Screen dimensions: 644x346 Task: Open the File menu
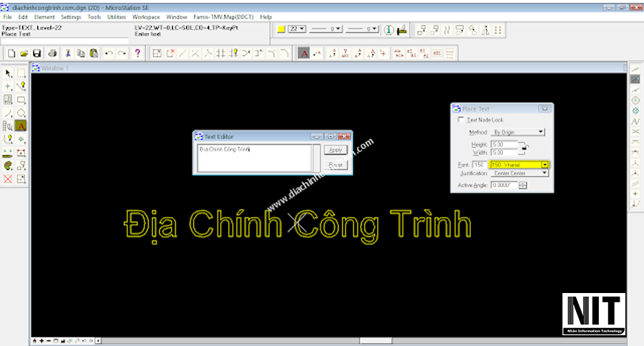pyautogui.click(x=7, y=17)
